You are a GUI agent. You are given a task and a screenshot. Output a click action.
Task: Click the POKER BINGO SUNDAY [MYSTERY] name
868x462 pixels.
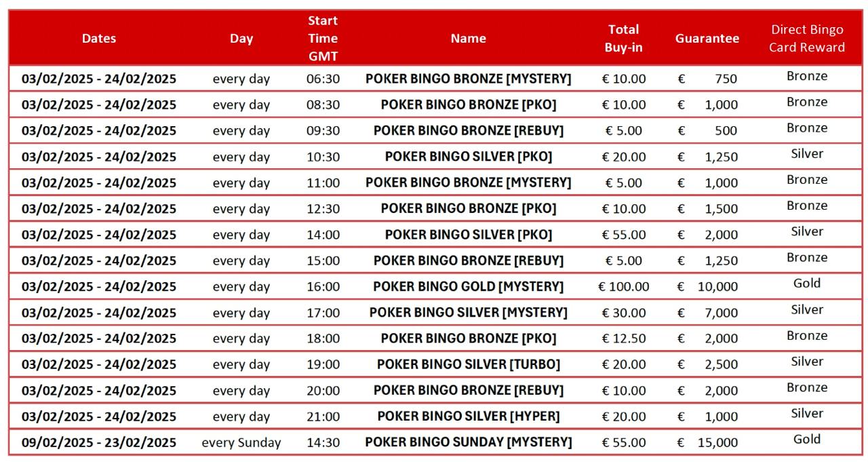pyautogui.click(x=468, y=442)
